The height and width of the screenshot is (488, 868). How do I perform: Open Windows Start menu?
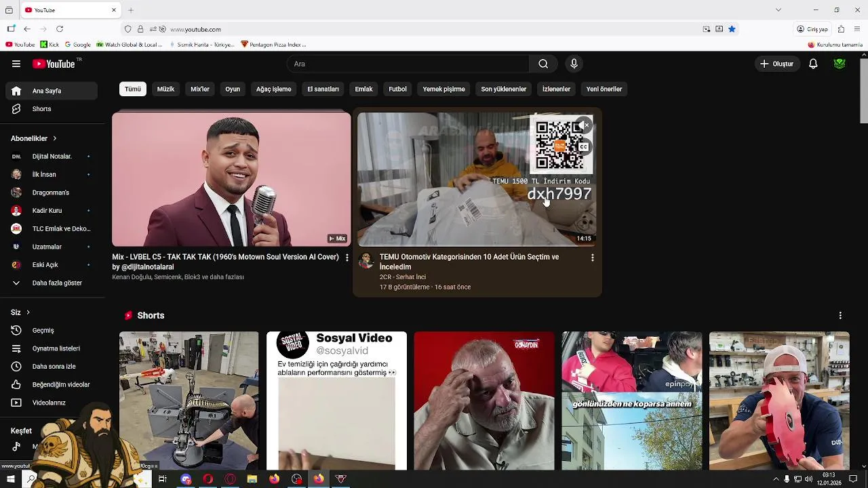tap(10, 479)
